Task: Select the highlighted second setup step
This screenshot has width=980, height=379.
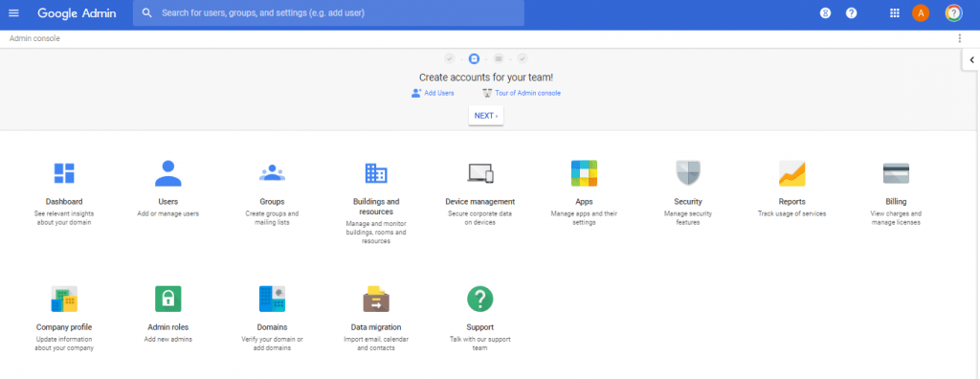Action: 474,58
